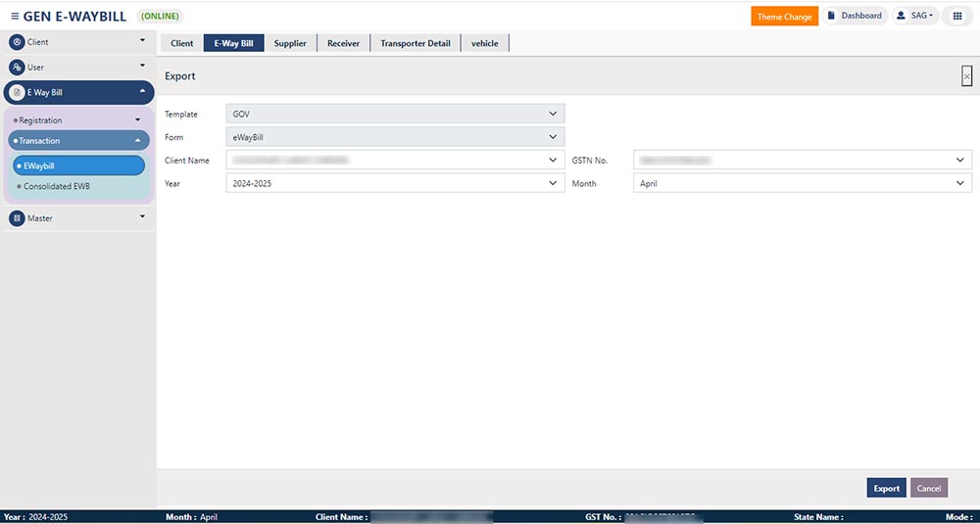The width and height of the screenshot is (980, 524).
Task: Click the E Way Bill sidebar icon
Action: (17, 92)
